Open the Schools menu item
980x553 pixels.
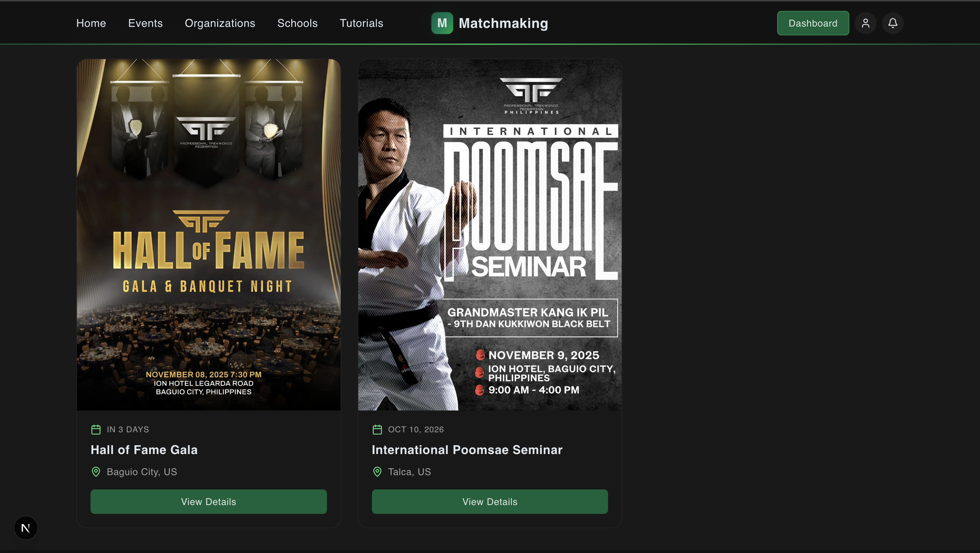(297, 23)
